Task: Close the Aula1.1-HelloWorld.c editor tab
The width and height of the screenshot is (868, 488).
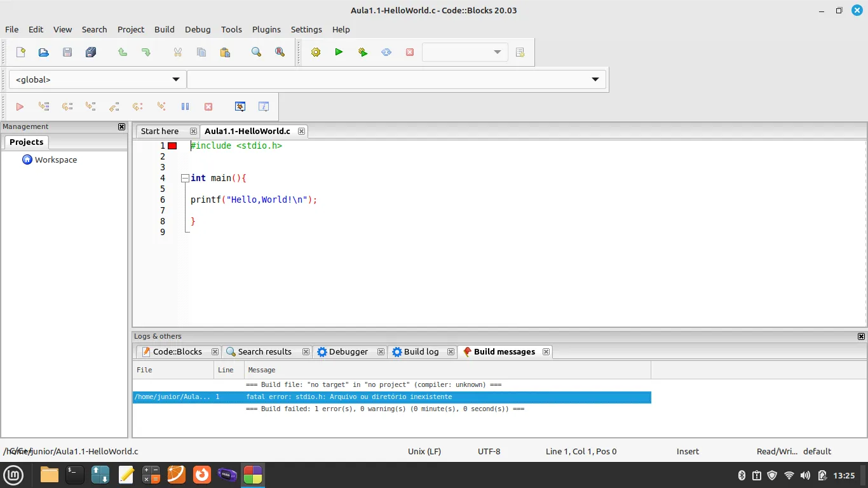Action: [301, 132]
